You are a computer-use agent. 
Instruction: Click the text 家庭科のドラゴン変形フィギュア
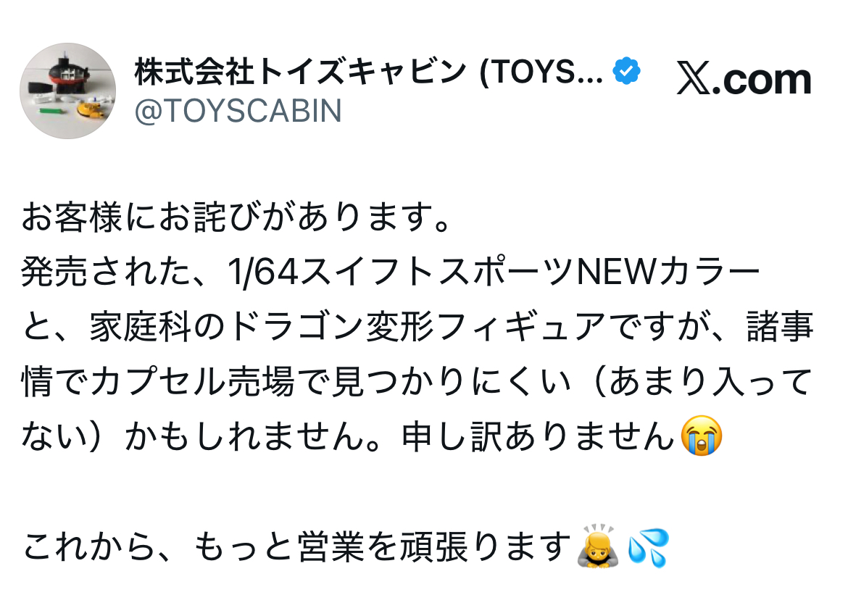click(x=348, y=327)
